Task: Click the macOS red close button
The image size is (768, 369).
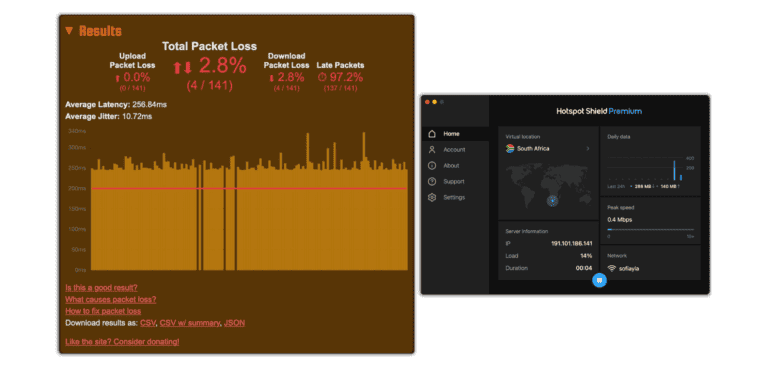Action: pyautogui.click(x=427, y=102)
